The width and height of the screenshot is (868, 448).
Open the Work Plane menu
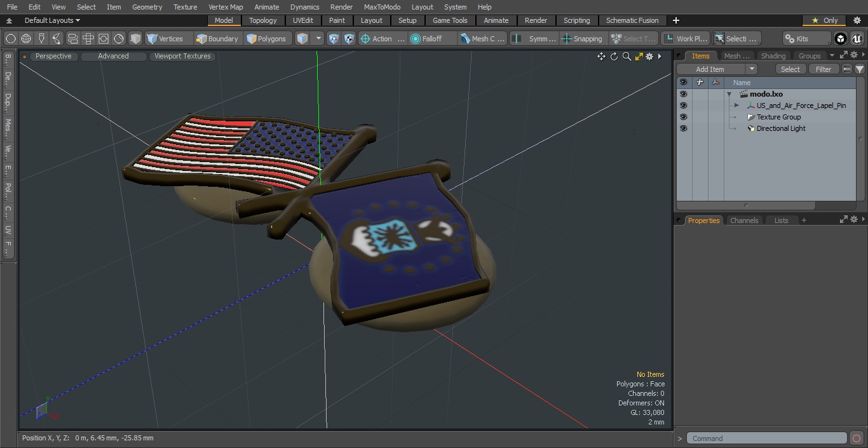(x=686, y=39)
